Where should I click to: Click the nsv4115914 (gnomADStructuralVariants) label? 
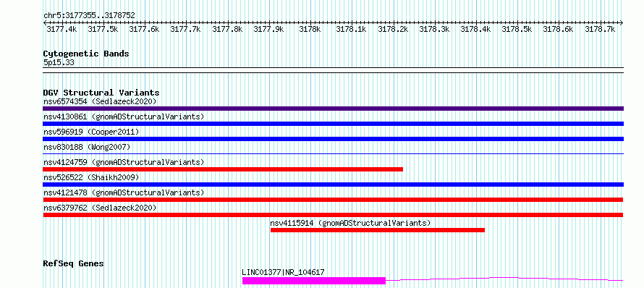click(350, 223)
